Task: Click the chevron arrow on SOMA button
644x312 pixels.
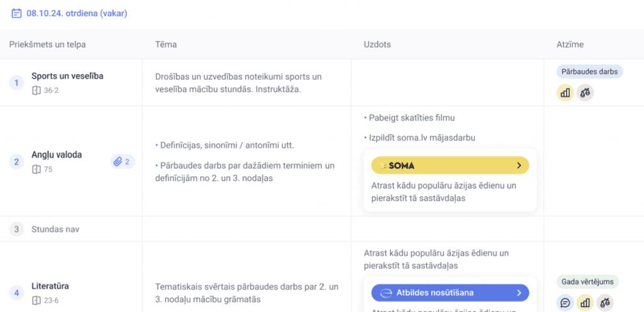Action: click(x=519, y=165)
